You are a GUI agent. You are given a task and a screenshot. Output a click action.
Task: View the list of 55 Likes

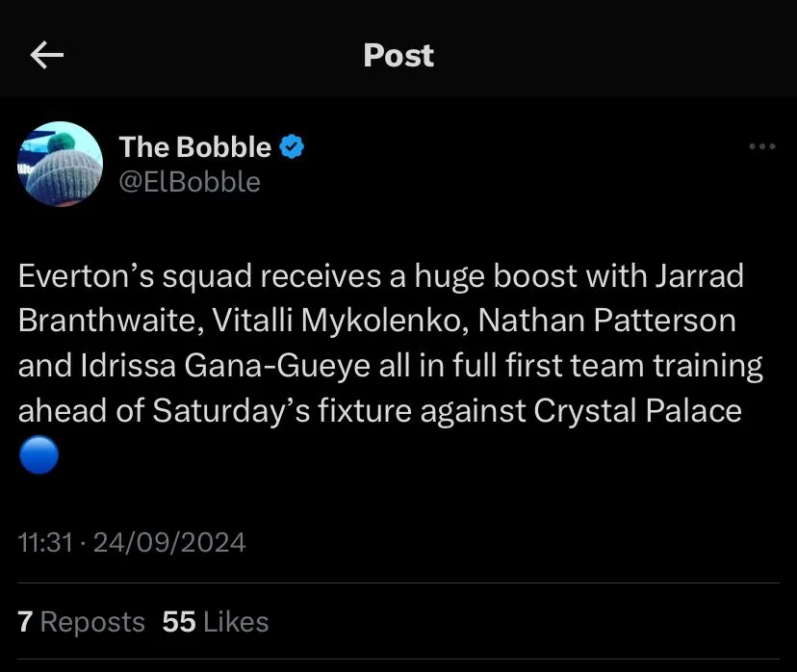point(216,622)
